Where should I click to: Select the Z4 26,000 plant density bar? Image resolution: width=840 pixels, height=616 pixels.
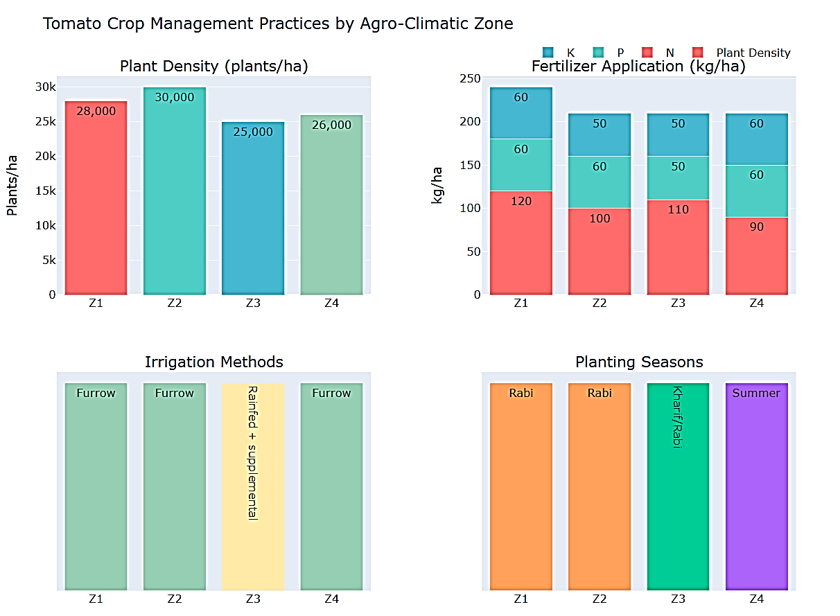coord(331,204)
